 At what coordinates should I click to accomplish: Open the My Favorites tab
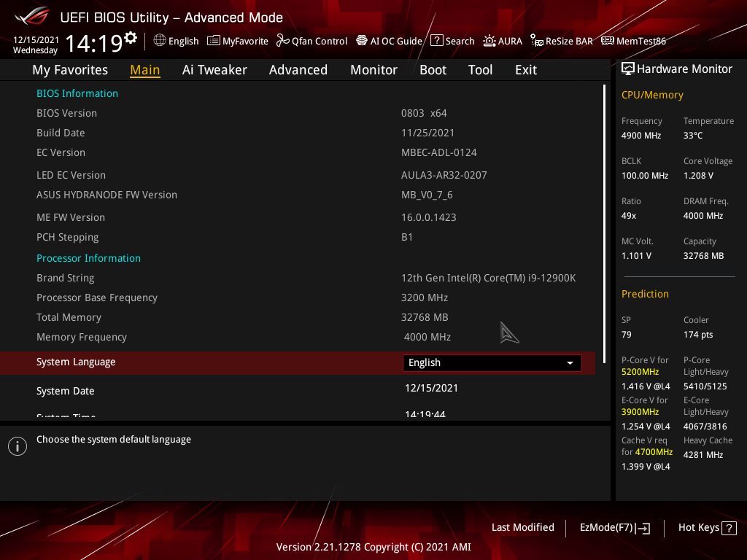pos(70,69)
